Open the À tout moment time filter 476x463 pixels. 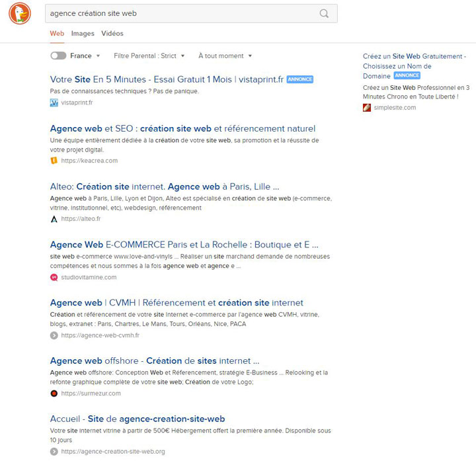pyautogui.click(x=225, y=56)
